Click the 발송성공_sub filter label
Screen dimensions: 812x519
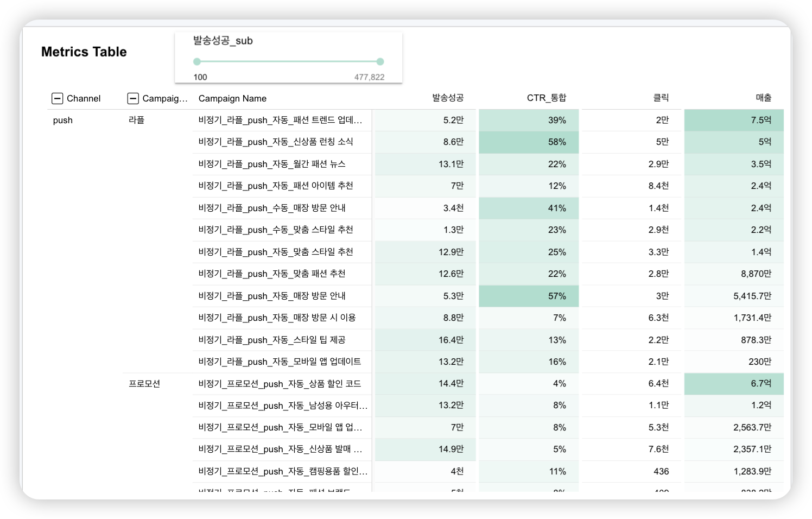click(223, 41)
